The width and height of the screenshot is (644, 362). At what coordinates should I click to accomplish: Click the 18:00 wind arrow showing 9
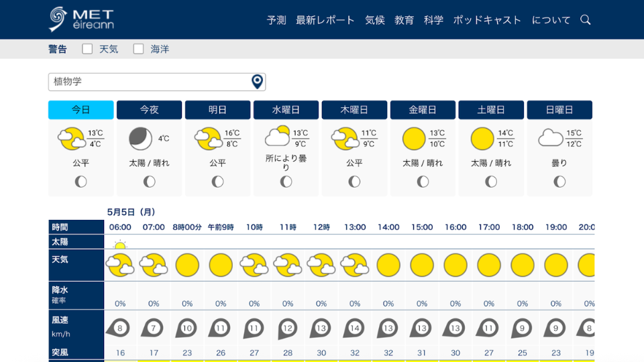tap(521, 328)
